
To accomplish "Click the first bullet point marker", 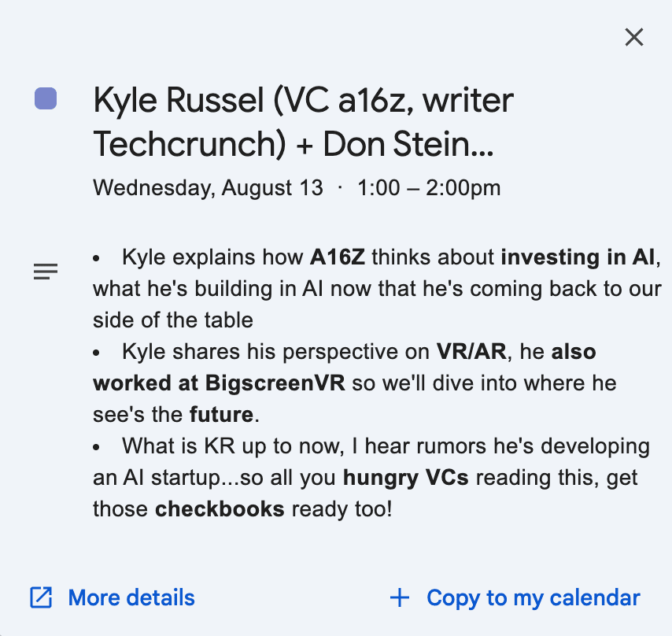I will (x=96, y=258).
